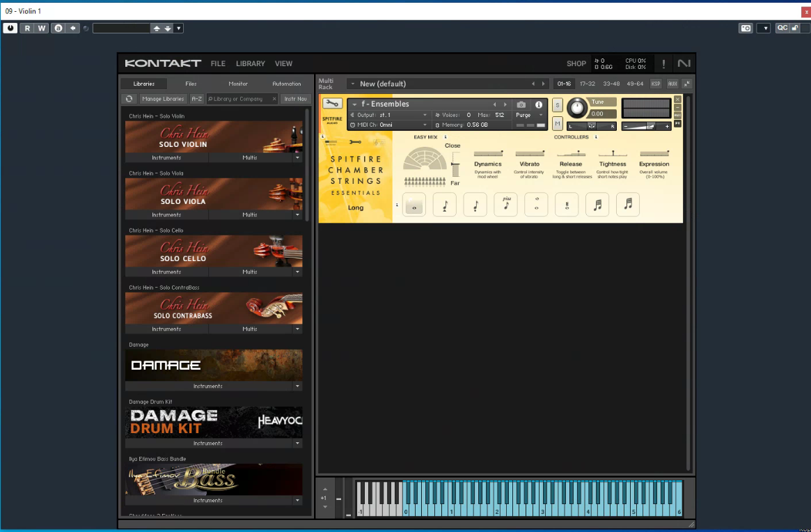Viewport: 811px width, 532px height.
Task: Open the instrument edit wrench icon
Action: pyautogui.click(x=332, y=104)
